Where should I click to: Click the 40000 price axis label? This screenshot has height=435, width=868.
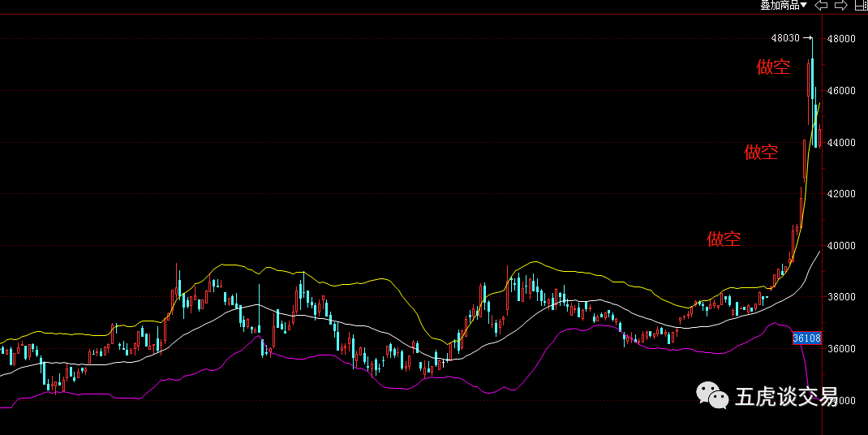point(841,245)
